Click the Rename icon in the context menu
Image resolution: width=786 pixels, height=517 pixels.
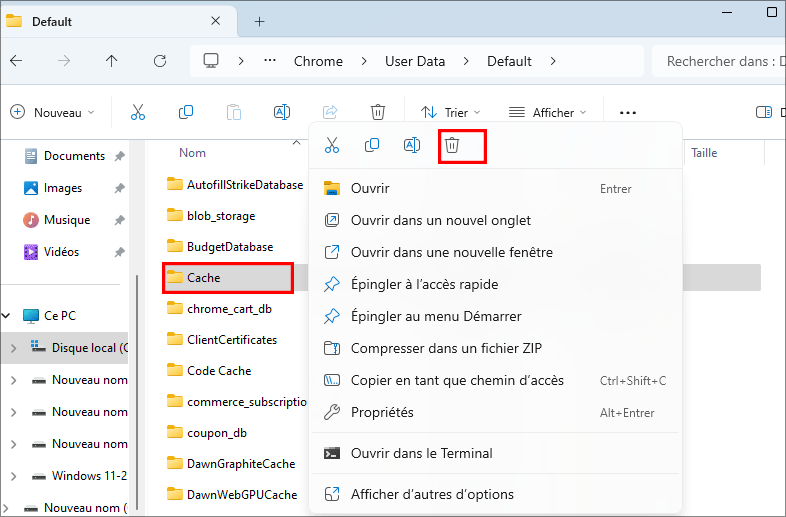point(412,145)
